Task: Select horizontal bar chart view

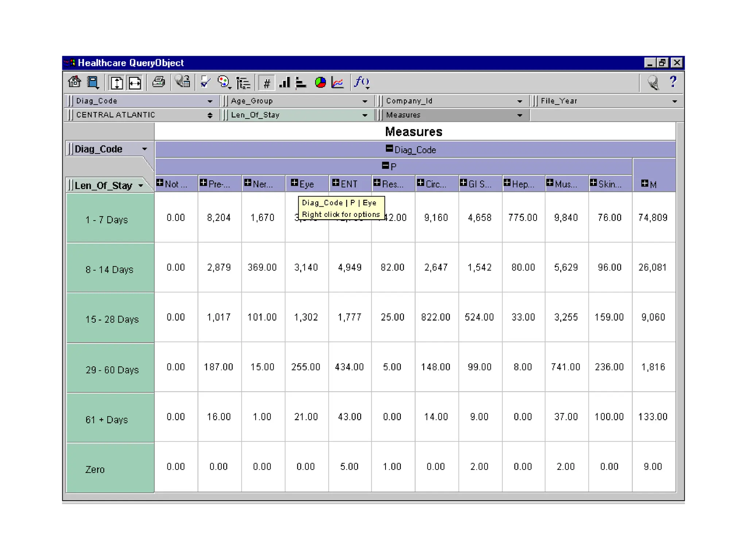Action: 301,82
